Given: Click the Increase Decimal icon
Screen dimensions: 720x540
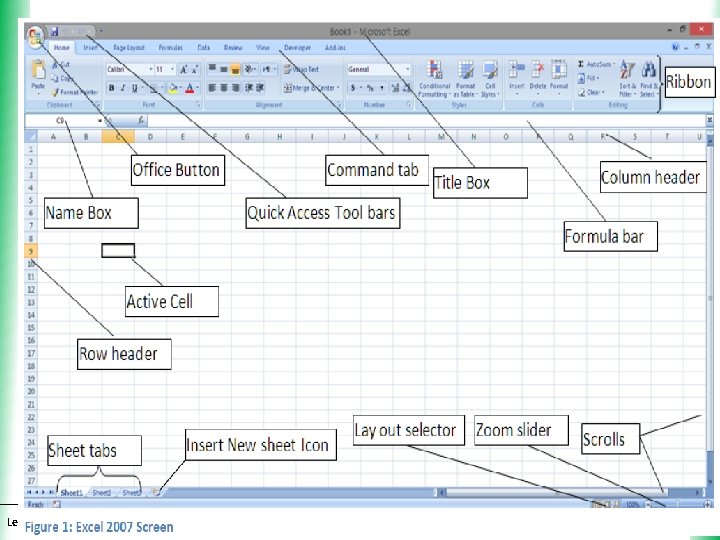Looking at the screenshot, I should pos(395,87).
